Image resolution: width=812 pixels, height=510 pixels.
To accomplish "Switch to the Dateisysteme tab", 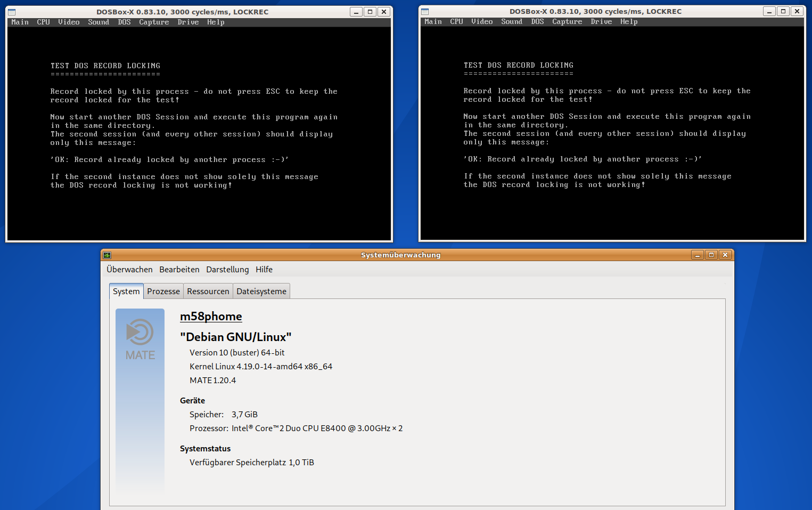I will click(261, 292).
